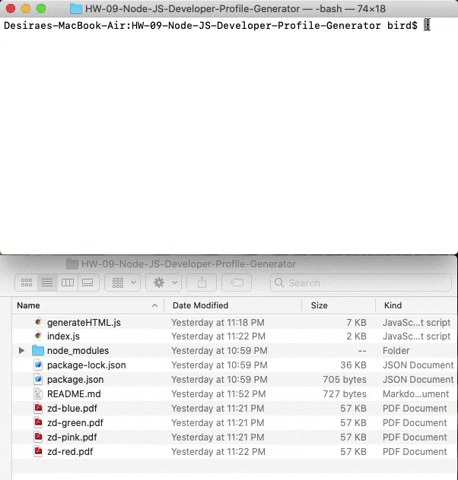Click the Edit Tags toolbar button
Image resolution: width=458 pixels, height=480 pixels.
(237, 283)
